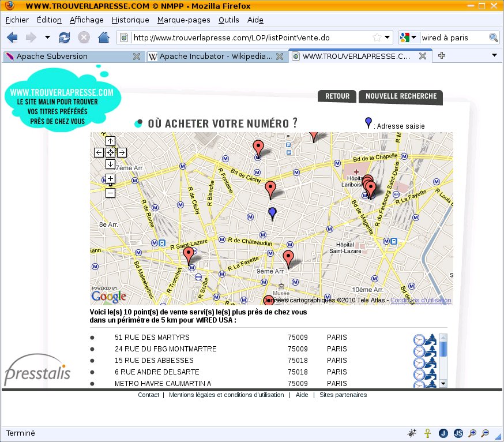
Task: Open a new tab with the plus icon
Action: click(x=442, y=55)
